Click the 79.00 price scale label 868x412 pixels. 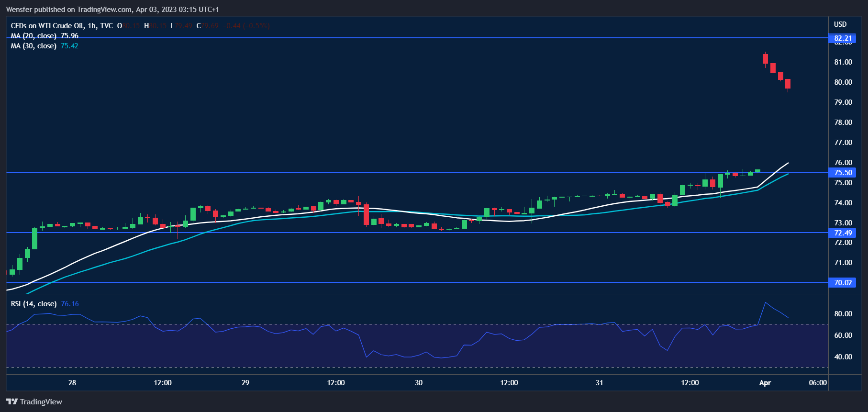(843, 102)
